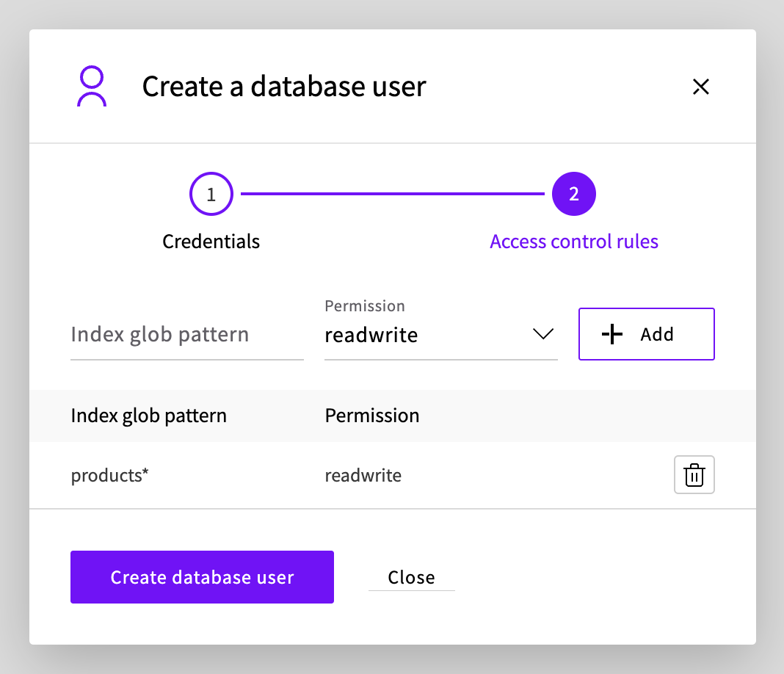Screen dimensions: 784x674
Task: Click the Close link button
Action: point(412,578)
